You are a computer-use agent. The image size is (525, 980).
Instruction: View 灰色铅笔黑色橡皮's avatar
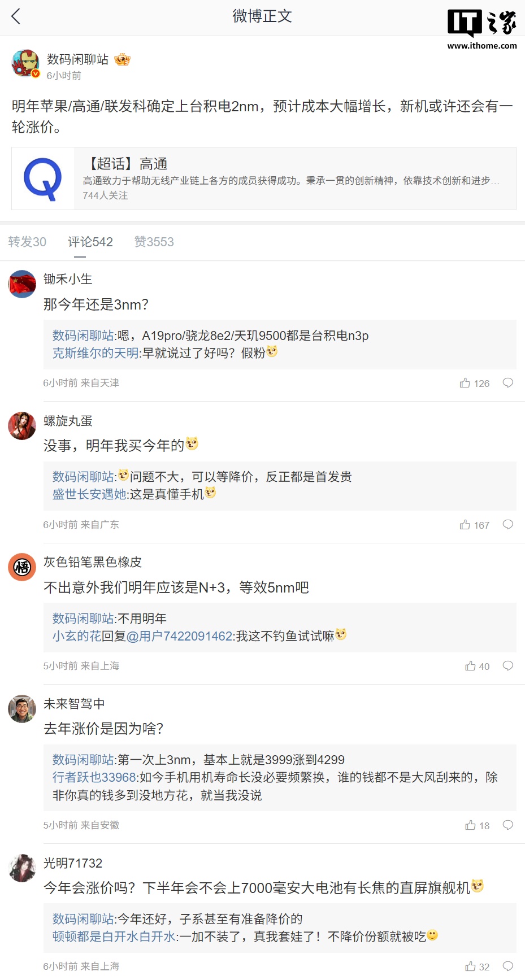[x=22, y=567]
